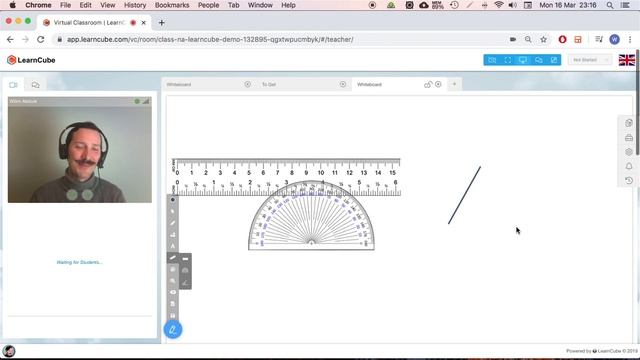Screen dimensions: 640x360
Task: Close the active third Whiteboard tab
Action: [x=438, y=84]
